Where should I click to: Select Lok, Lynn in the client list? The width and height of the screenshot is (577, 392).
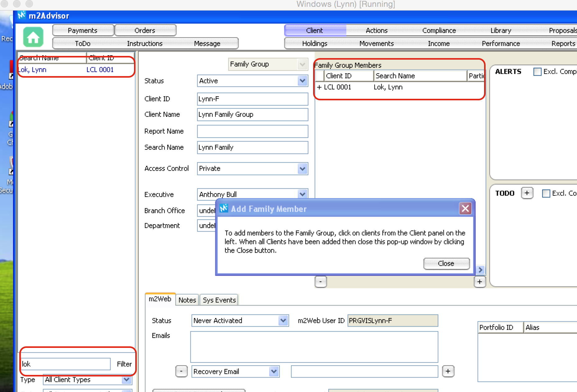pos(32,70)
